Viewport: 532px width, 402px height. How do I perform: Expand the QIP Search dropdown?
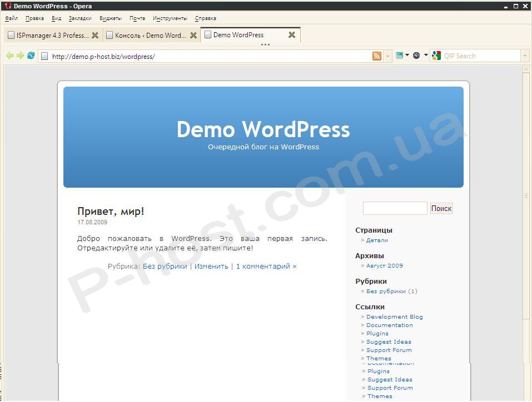point(525,56)
